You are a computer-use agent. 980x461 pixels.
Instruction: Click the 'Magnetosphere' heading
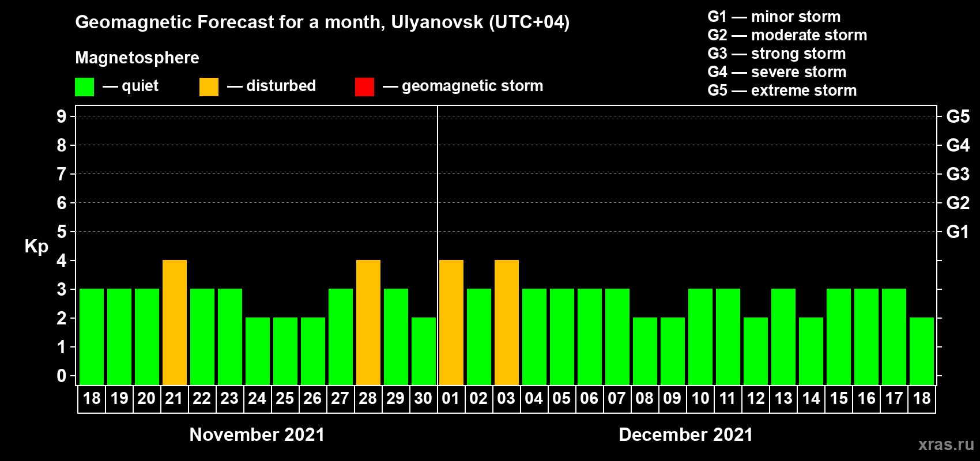click(x=137, y=58)
